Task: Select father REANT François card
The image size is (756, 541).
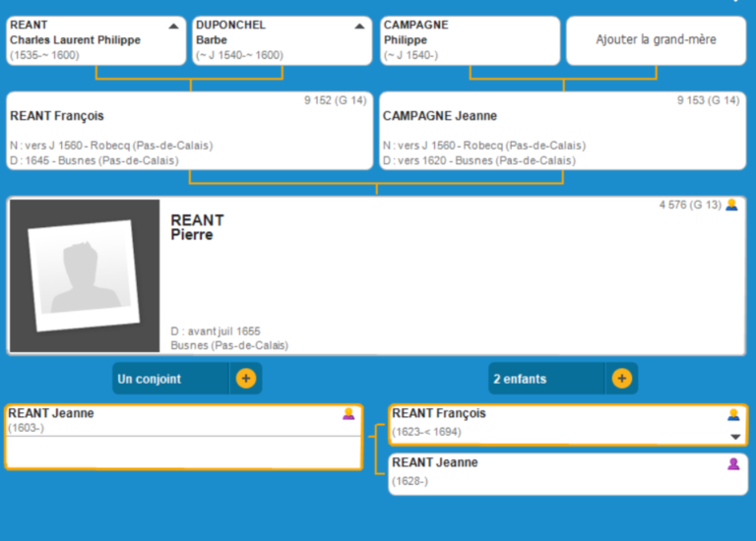Action: tap(189, 132)
